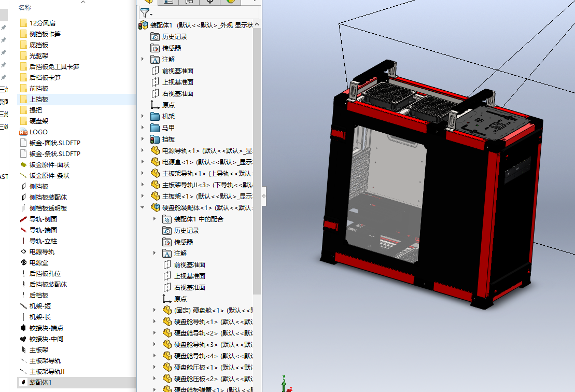
Task: Click the 主板架<1> part icon in the feature tree
Action: 155,196
